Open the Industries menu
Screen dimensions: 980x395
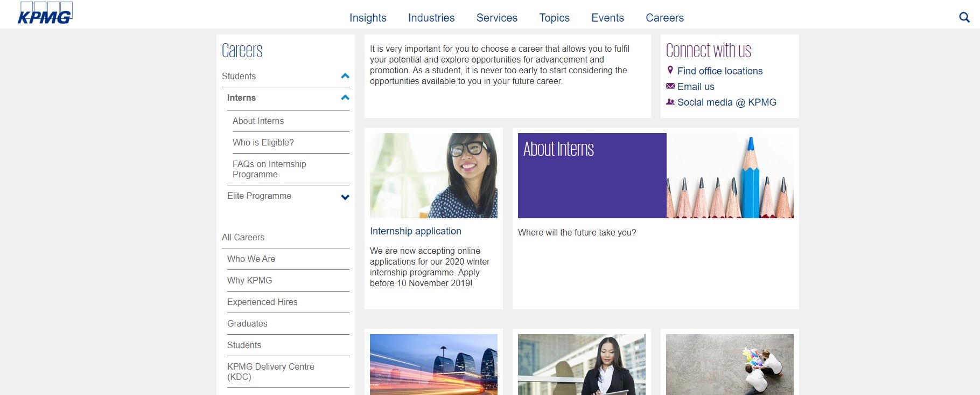(x=431, y=18)
